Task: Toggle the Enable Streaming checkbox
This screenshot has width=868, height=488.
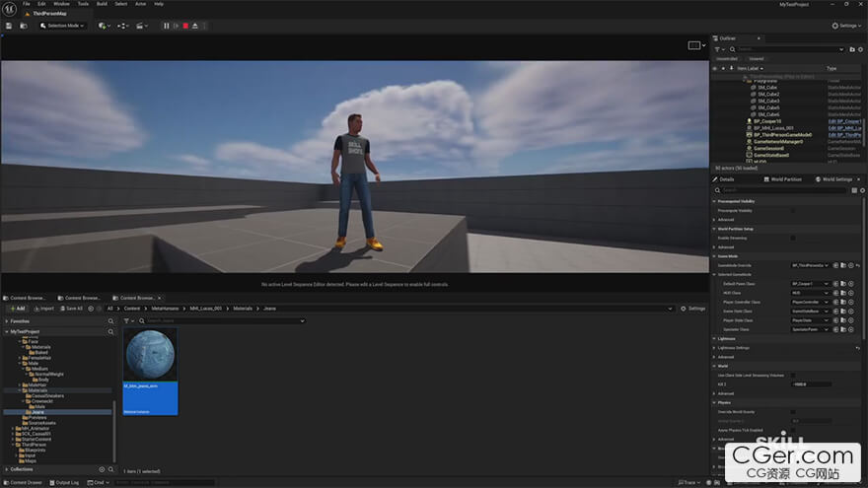Action: [793, 238]
